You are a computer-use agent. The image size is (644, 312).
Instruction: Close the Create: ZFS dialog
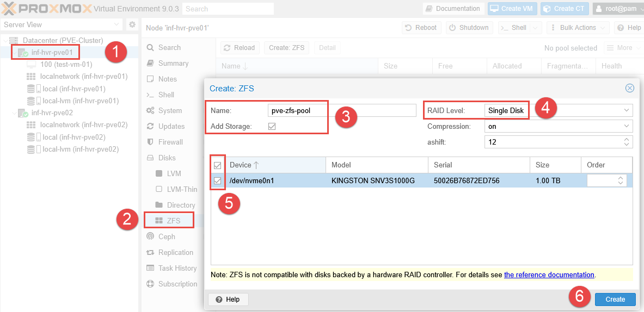[x=629, y=88]
